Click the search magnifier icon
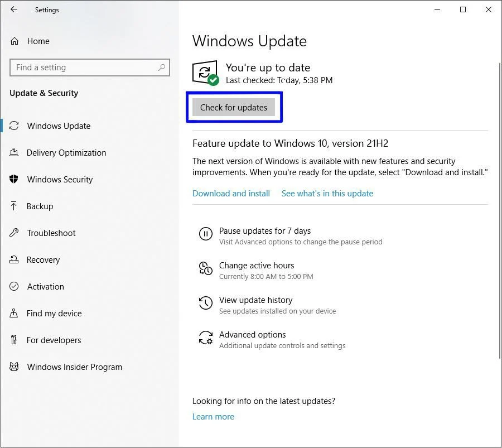This screenshot has width=502, height=448. point(162,68)
